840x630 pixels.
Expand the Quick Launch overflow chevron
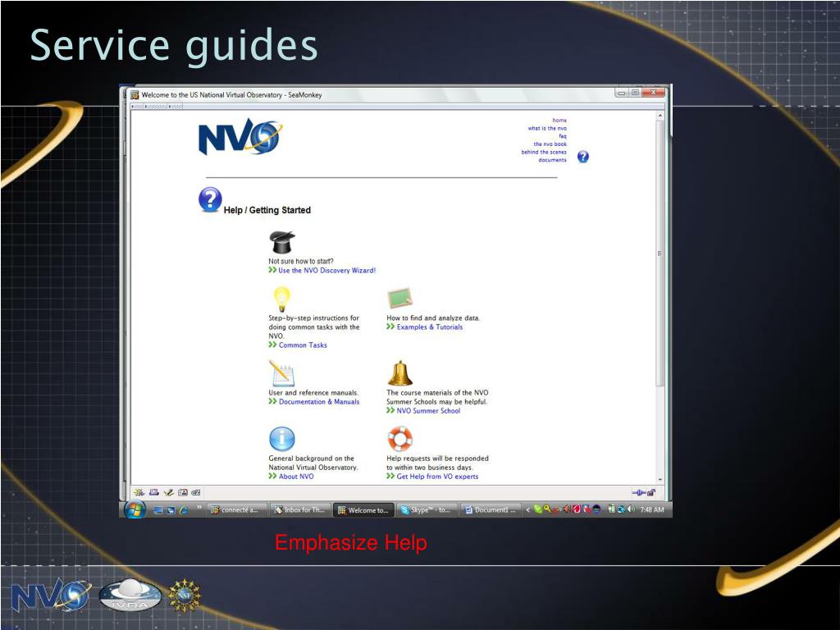pos(199,507)
